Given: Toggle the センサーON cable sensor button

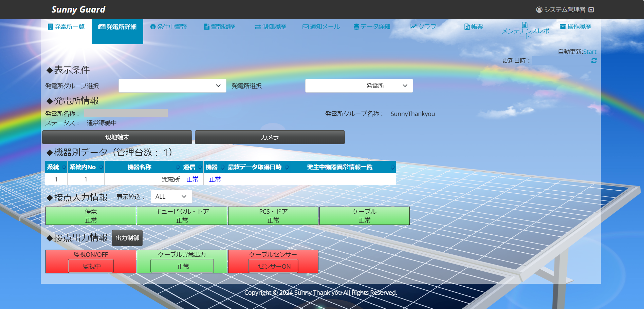Looking at the screenshot, I should click(274, 266).
